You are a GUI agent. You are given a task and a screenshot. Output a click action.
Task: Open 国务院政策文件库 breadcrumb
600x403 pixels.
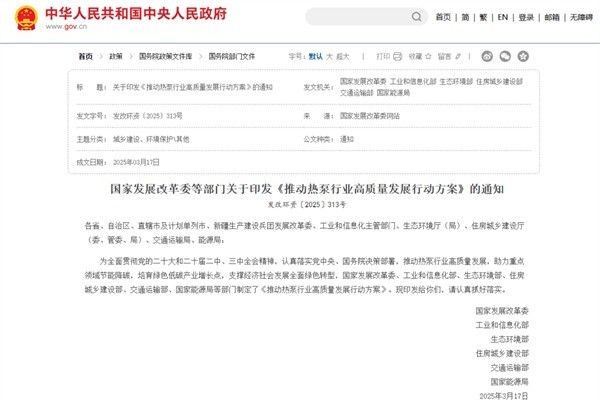click(165, 56)
